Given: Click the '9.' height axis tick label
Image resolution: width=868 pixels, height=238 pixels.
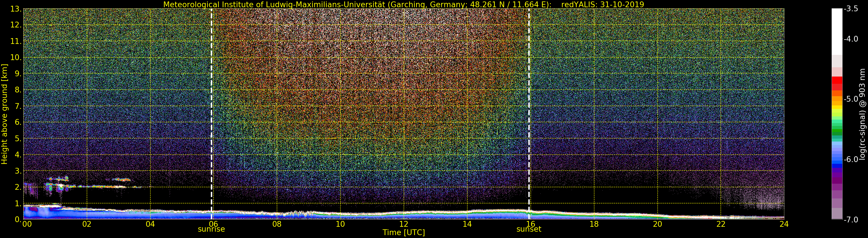Looking at the screenshot, I should [x=18, y=74].
